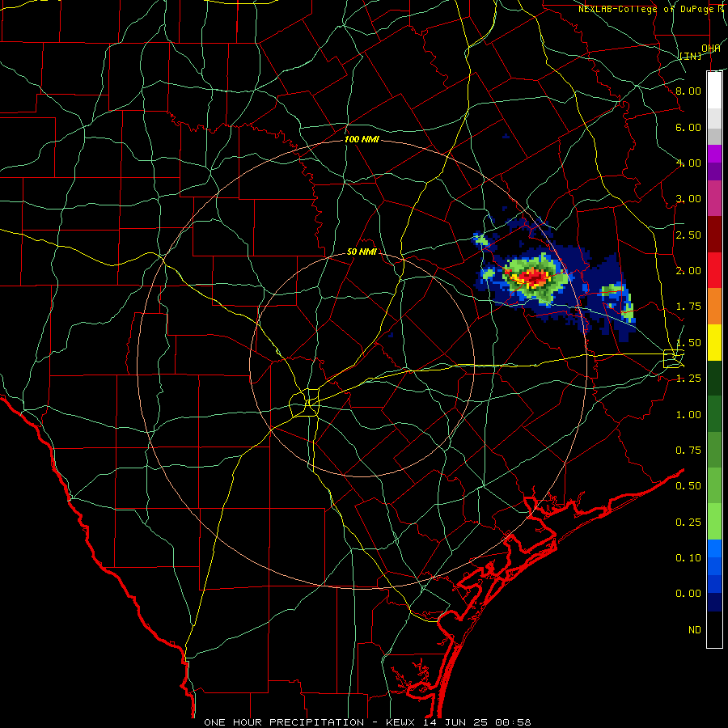Click the 1.00 legend value

(x=688, y=415)
